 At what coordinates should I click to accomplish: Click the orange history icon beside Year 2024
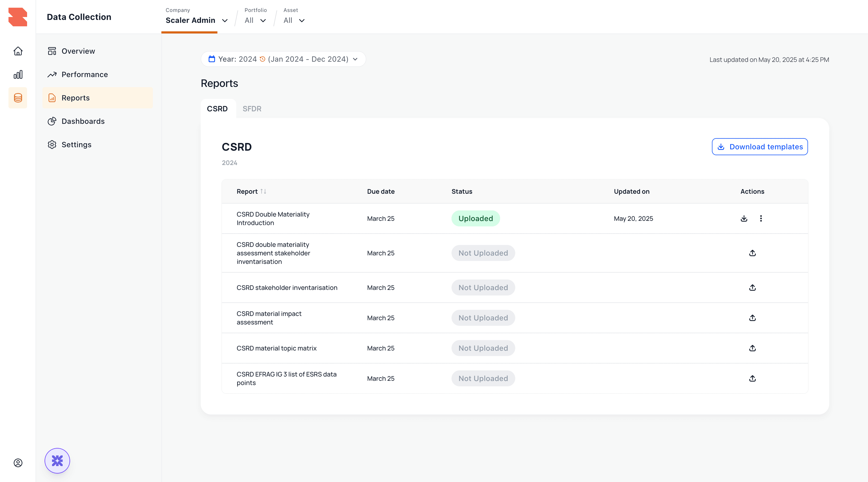263,59
